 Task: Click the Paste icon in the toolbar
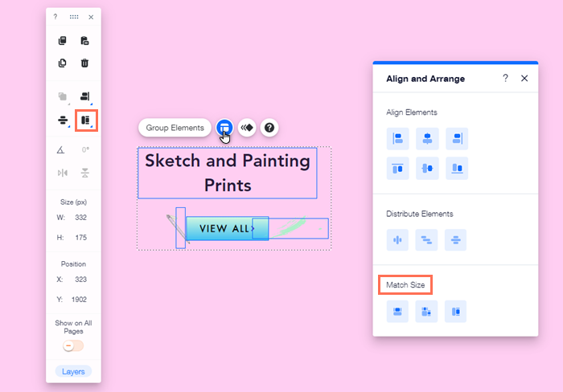click(x=84, y=40)
